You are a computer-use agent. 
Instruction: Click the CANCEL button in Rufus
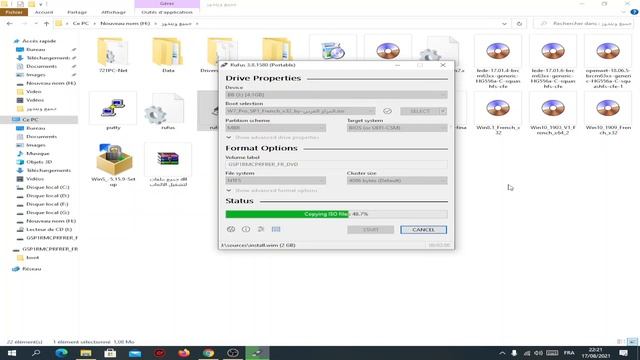[423, 230]
